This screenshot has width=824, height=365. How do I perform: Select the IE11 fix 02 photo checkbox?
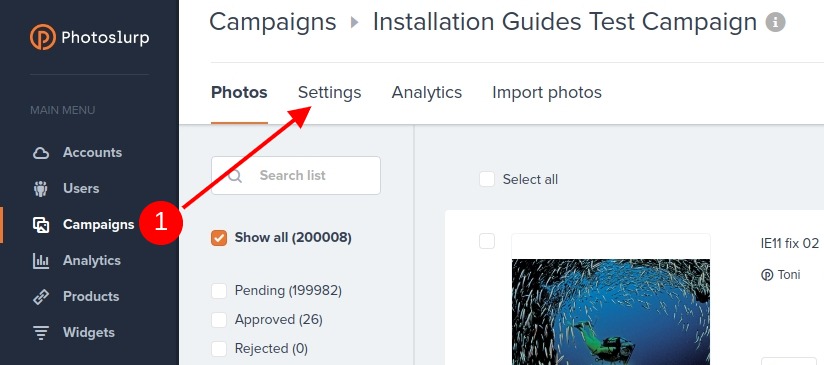(487, 242)
